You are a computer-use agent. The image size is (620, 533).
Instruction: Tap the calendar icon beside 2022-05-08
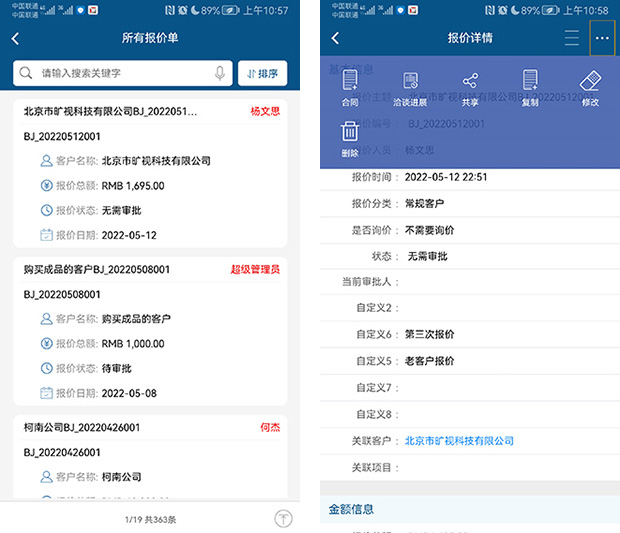(47, 393)
